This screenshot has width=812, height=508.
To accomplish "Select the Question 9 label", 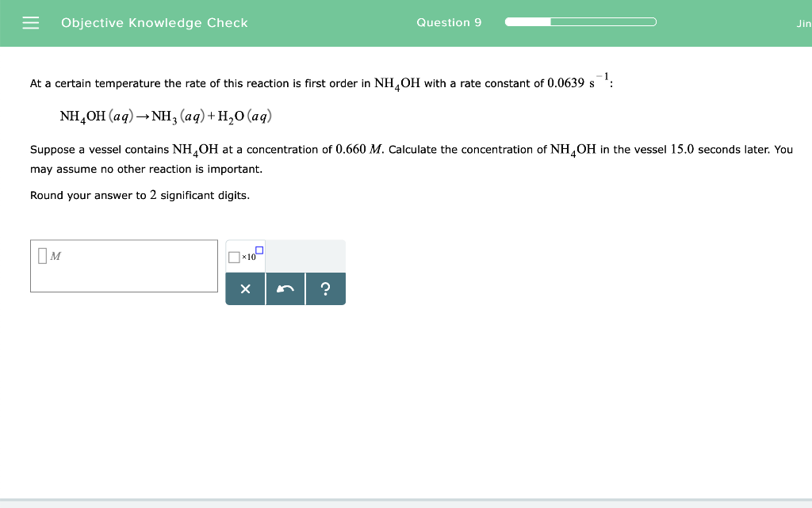I will click(449, 22).
